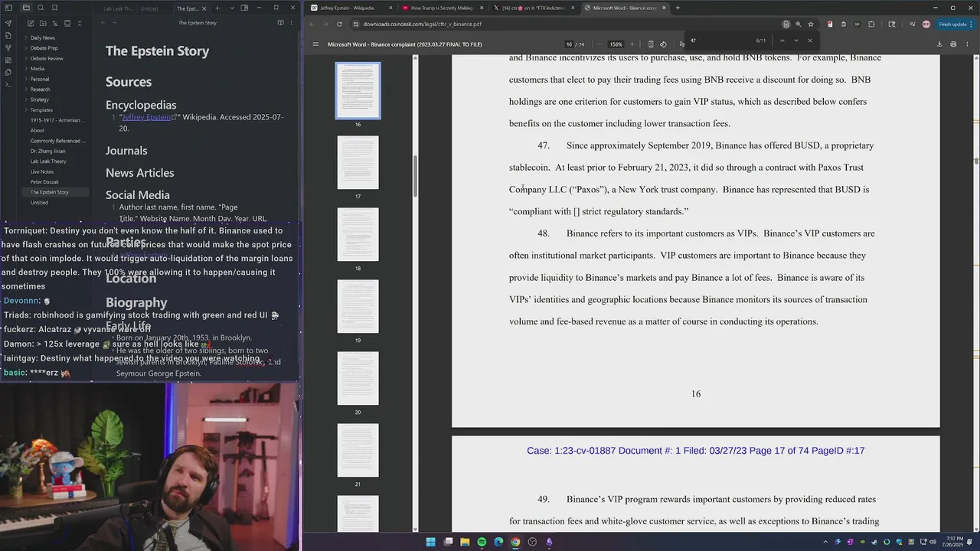
Task: Open Obsidian from the taskbar
Action: 549,542
